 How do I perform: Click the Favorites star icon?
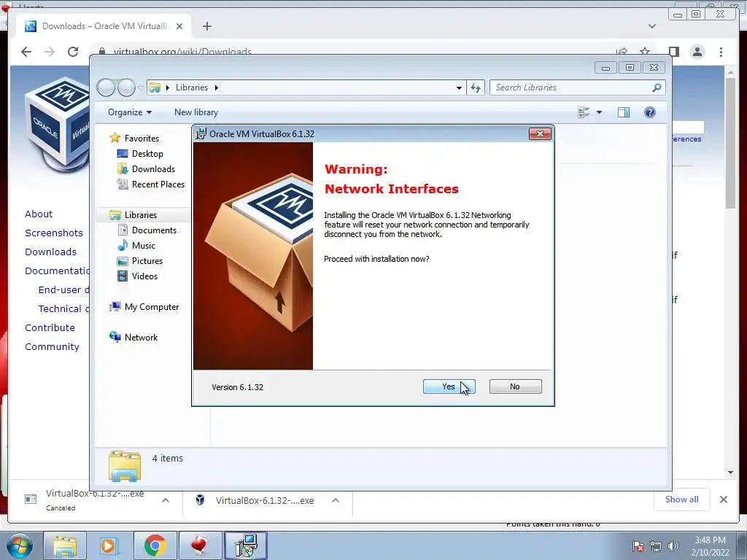pos(115,138)
